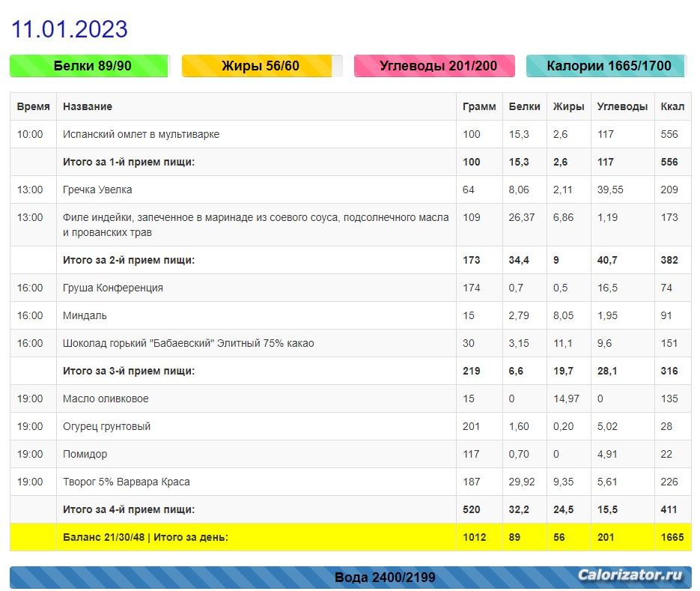Select the Миндаль row

350,315
